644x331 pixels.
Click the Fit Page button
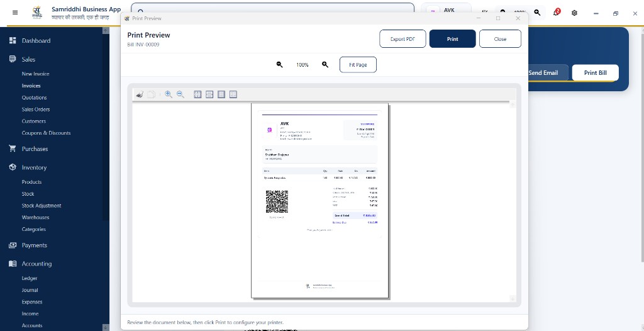click(358, 65)
